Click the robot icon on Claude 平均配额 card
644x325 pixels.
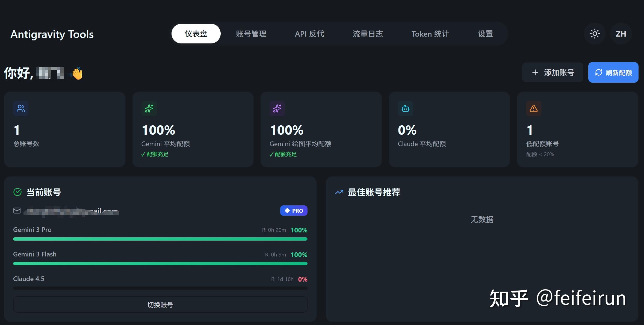(405, 108)
